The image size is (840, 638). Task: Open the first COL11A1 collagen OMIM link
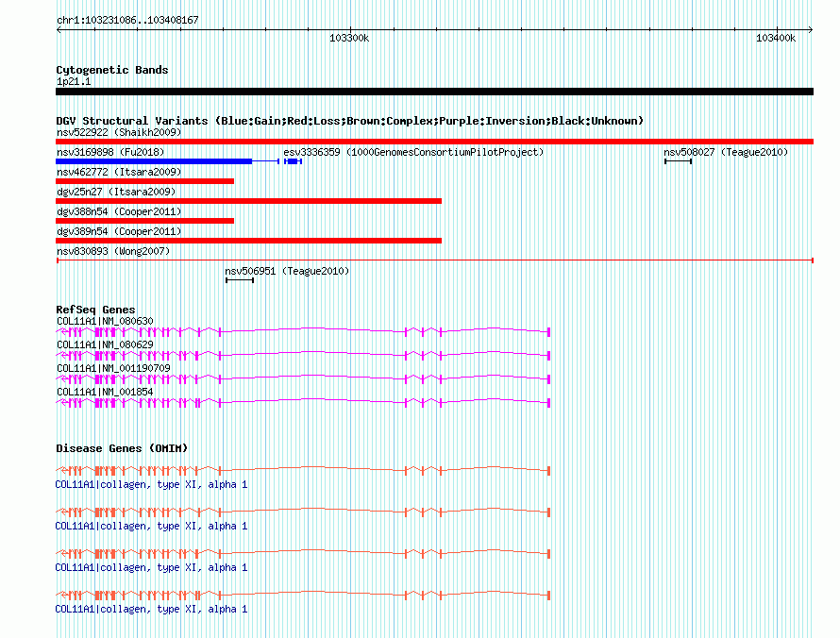pos(151,485)
